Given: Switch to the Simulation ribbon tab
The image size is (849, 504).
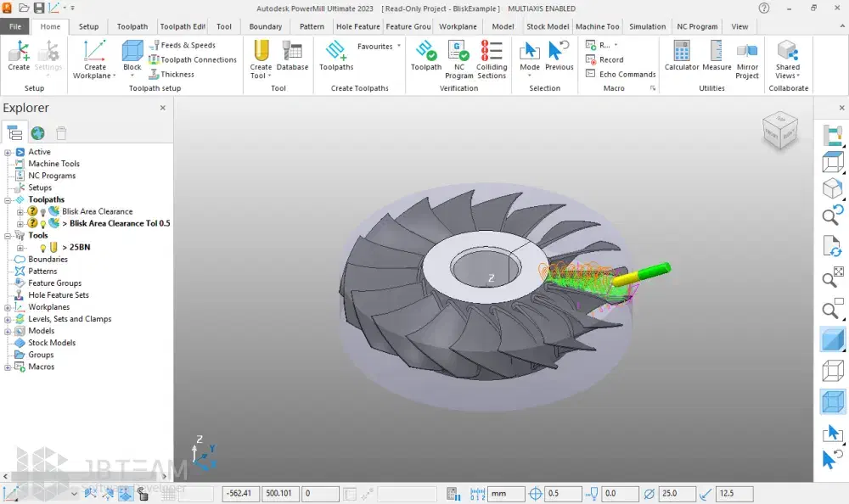Looking at the screenshot, I should [647, 26].
